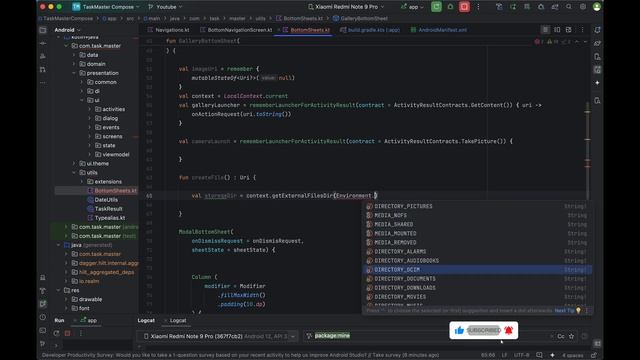Click the green Run app button

point(436,7)
